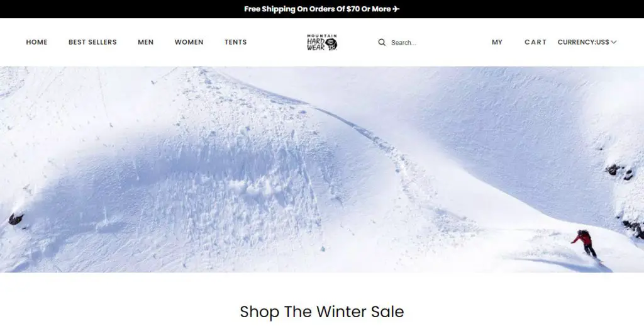Click the magnifying glass search icon
Image resolution: width=644 pixels, height=326 pixels.
point(382,42)
